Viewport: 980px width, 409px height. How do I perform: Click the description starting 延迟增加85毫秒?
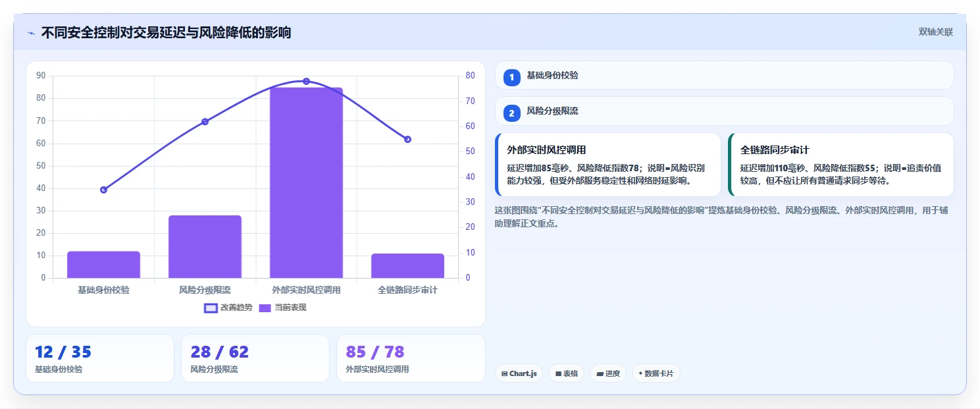606,175
